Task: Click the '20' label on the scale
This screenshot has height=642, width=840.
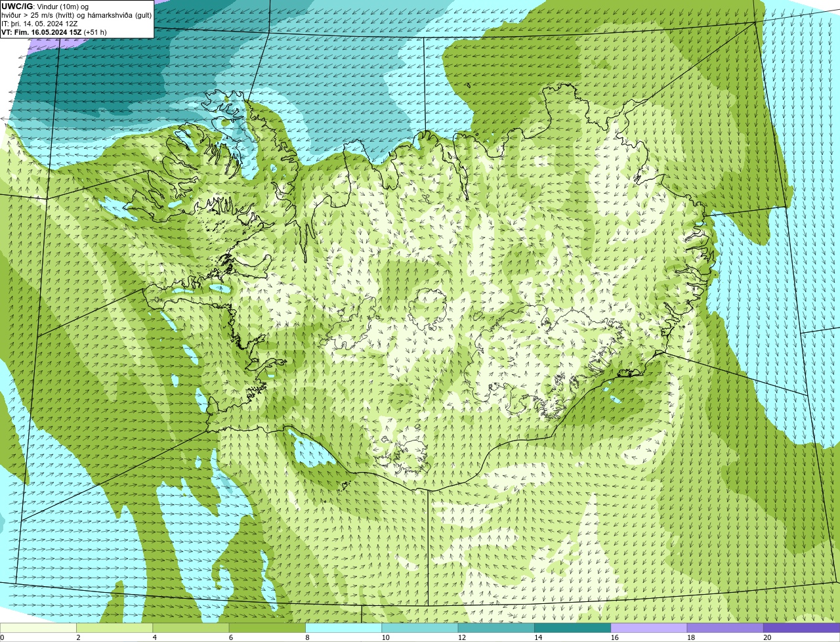Action: pyautogui.click(x=767, y=637)
